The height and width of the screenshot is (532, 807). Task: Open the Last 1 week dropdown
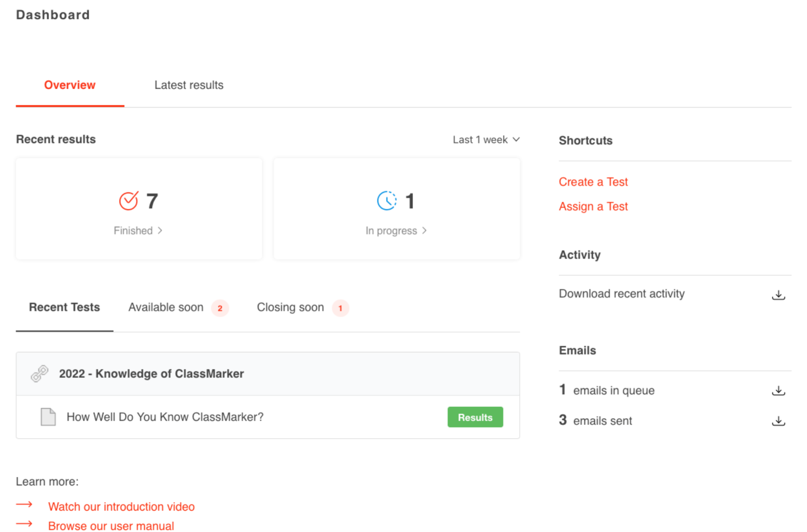point(486,140)
